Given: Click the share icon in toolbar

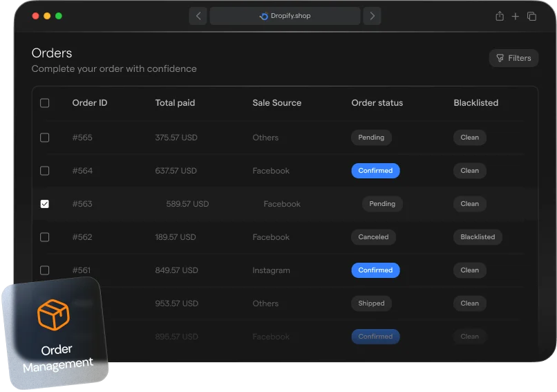Looking at the screenshot, I should tap(500, 17).
